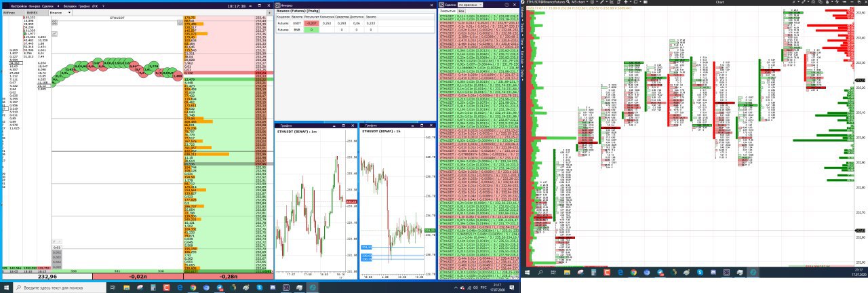Open the Вкладки menu
The height and width of the screenshot is (293, 868).
(71, 6)
